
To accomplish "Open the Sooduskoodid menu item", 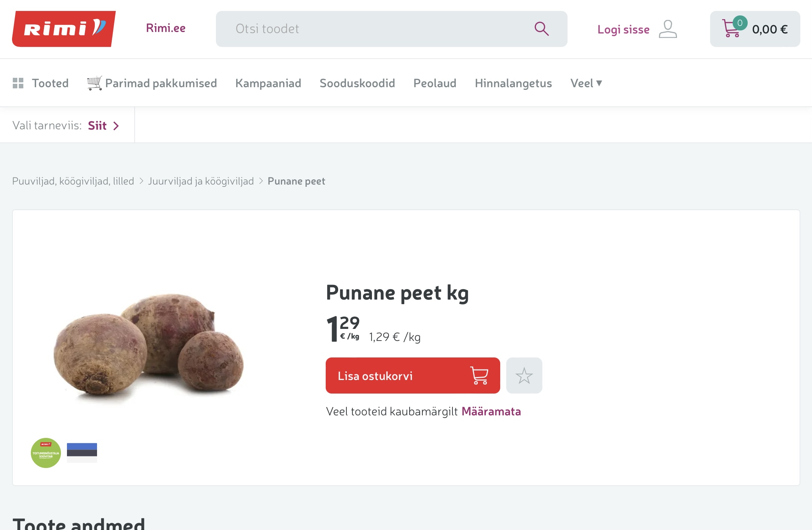I will 357,83.
